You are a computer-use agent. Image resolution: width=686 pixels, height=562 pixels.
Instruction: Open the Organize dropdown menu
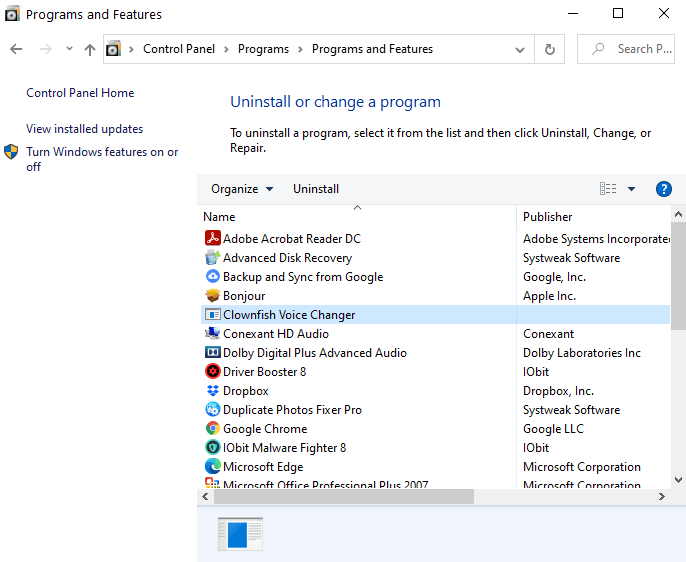(241, 189)
